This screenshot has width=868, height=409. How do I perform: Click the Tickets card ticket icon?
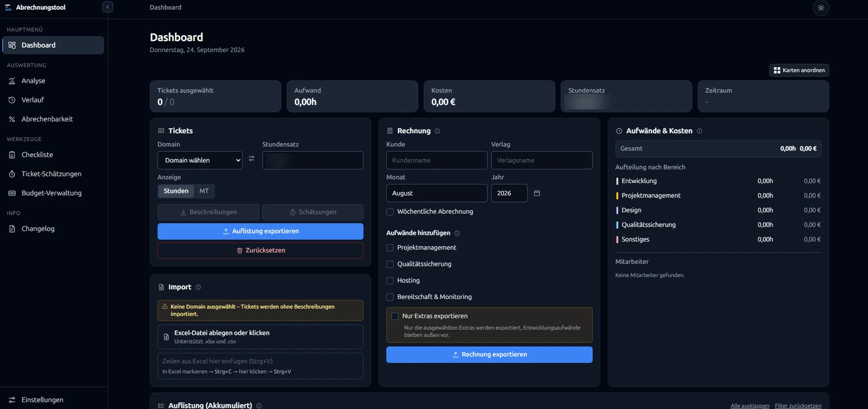[x=161, y=131]
